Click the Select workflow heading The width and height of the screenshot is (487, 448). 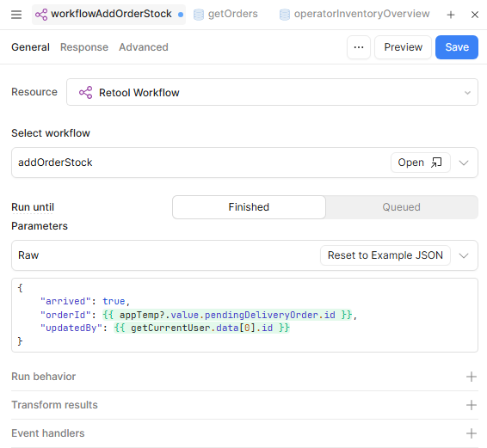[x=51, y=133]
